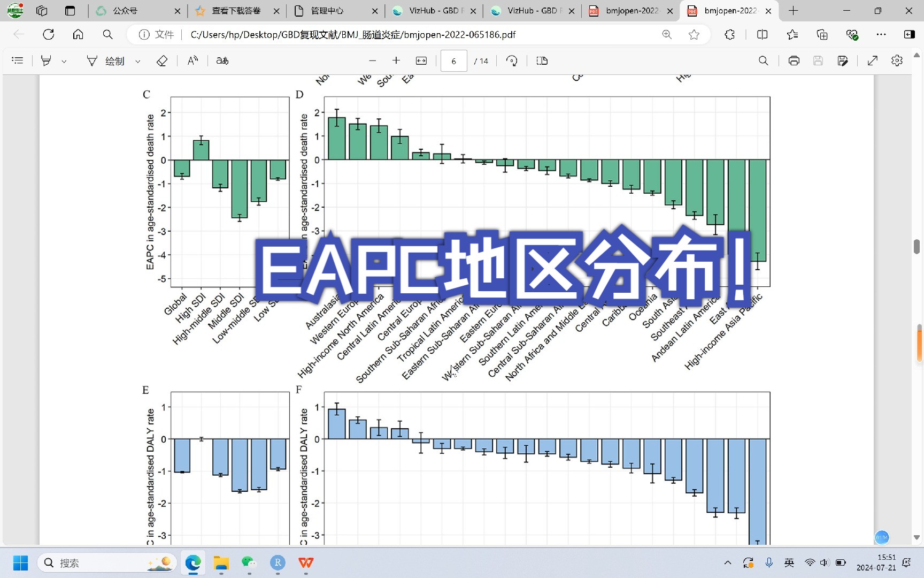Viewport: 924px width, 578px height.
Task: Go to browser home page
Action: pos(78,34)
